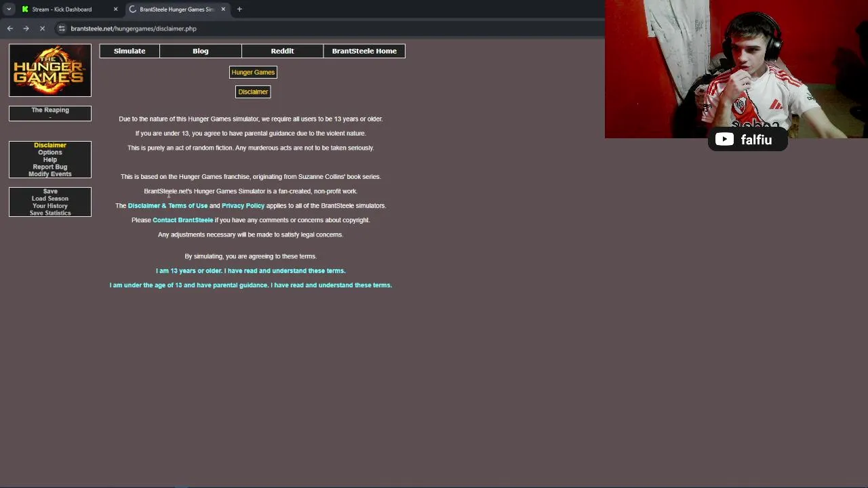Viewport: 868px width, 488px height.
Task: Go back to the previous page
Action: click(x=10, y=28)
